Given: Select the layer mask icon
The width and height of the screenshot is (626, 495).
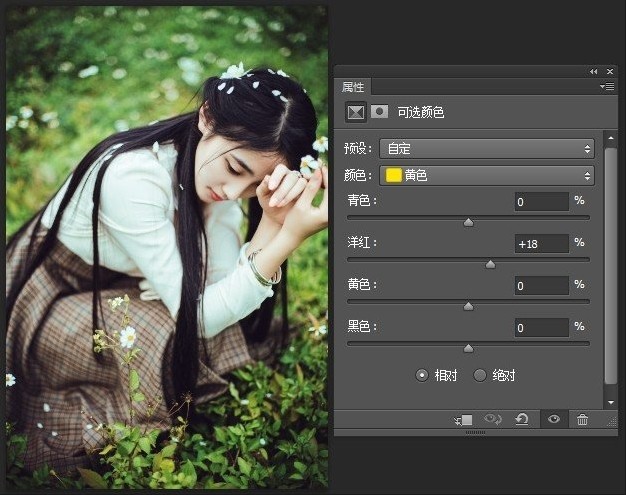Looking at the screenshot, I should [379, 112].
